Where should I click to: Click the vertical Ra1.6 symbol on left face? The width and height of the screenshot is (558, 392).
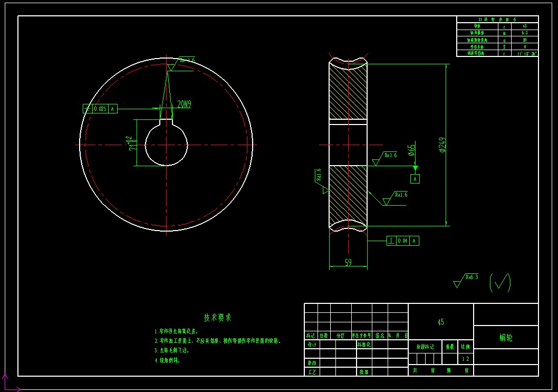click(x=322, y=181)
